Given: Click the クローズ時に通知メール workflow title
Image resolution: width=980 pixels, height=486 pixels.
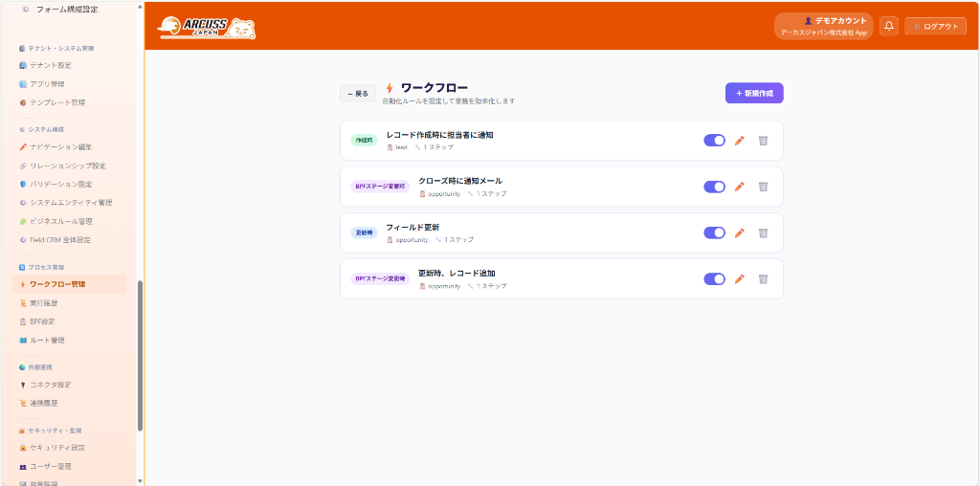Looking at the screenshot, I should (460, 181).
